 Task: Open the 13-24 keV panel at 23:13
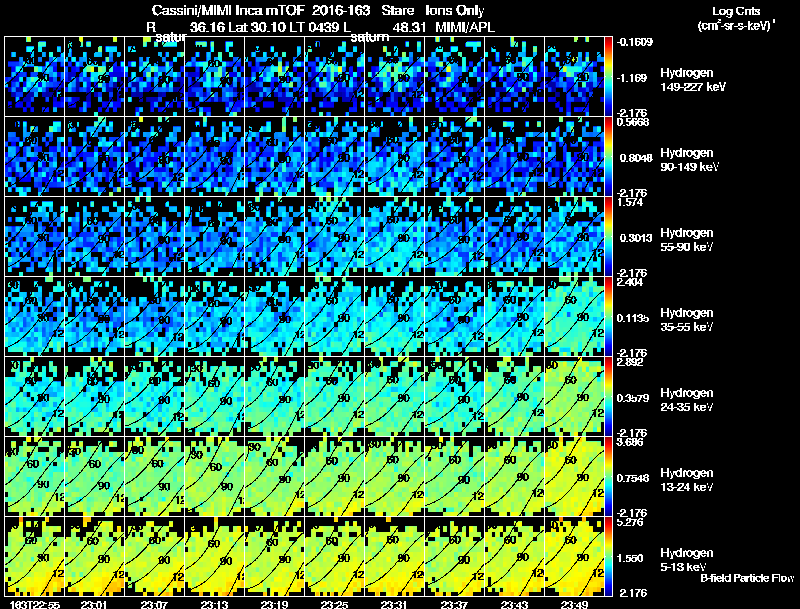tap(214, 476)
